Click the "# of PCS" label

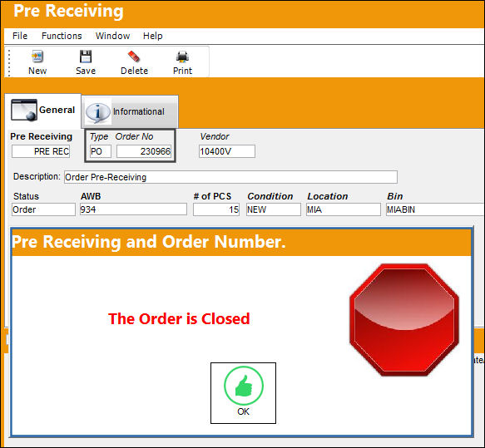click(x=212, y=196)
